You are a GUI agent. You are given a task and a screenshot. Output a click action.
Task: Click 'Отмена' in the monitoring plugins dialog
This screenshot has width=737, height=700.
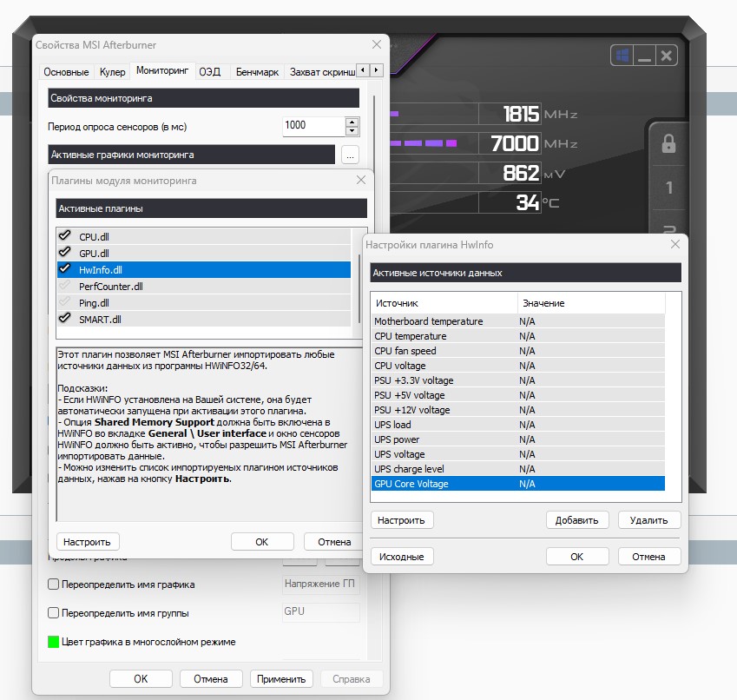coord(334,542)
